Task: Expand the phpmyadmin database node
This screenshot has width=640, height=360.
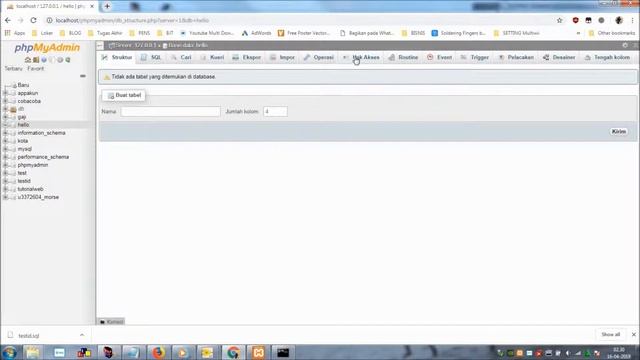Action: (5, 165)
